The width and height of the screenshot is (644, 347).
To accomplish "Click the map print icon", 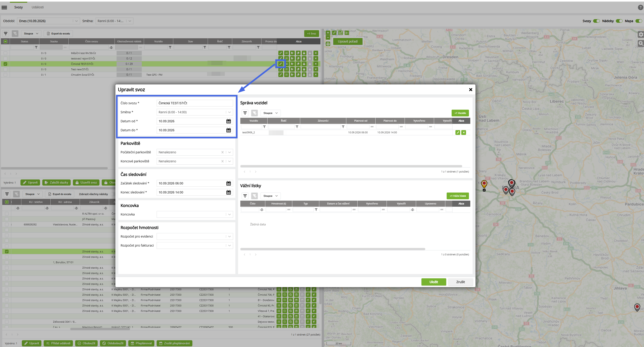I will coord(328,44).
